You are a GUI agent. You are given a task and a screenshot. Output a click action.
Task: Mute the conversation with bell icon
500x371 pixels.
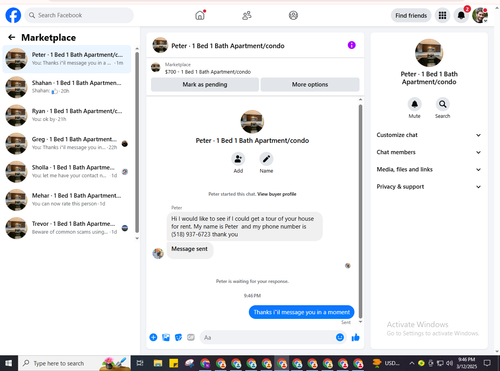pyautogui.click(x=415, y=104)
